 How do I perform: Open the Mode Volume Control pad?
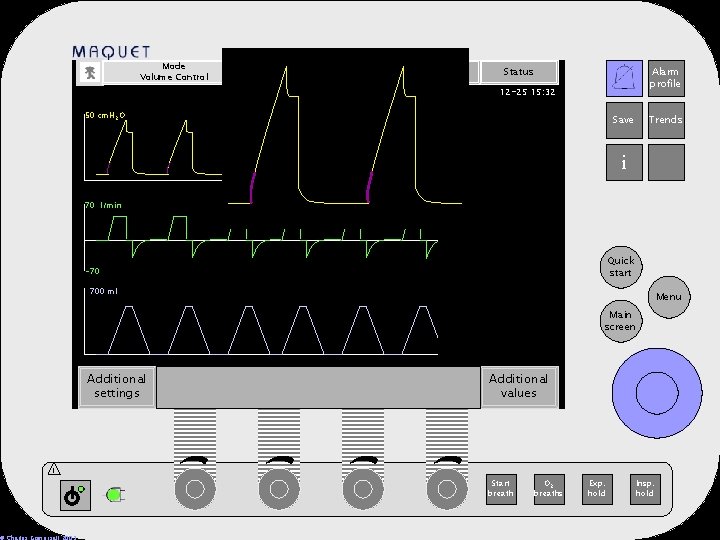(x=163, y=72)
